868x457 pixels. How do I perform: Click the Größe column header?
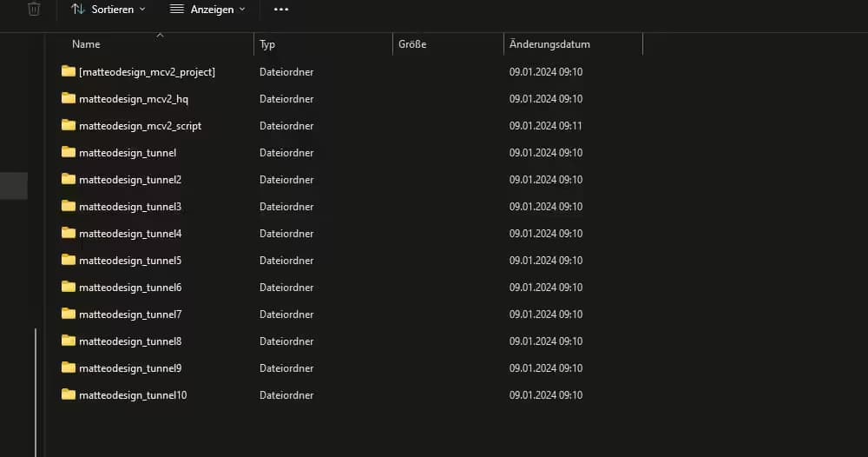(412, 44)
